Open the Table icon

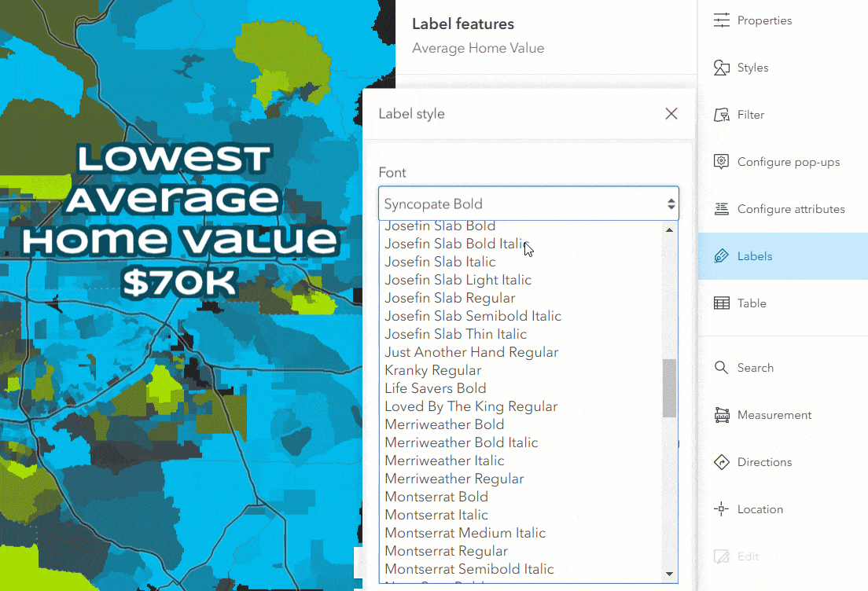[x=721, y=303]
